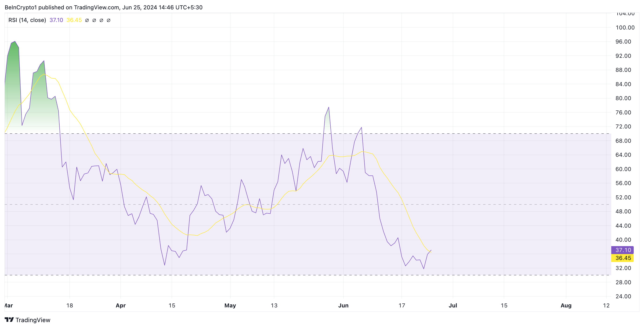Click the May label on the time axis
Viewport: 644px width, 328px height.
click(230, 306)
